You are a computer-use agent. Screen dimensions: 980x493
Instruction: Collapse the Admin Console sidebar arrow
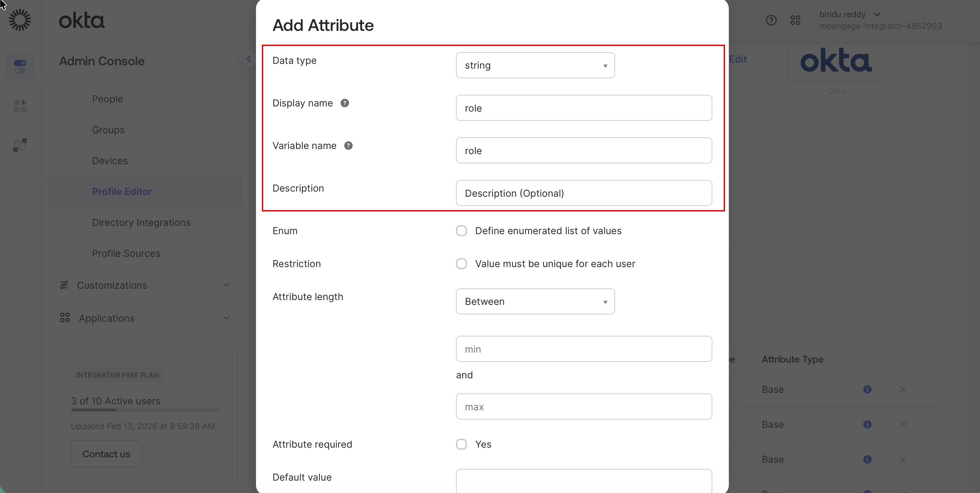point(248,59)
